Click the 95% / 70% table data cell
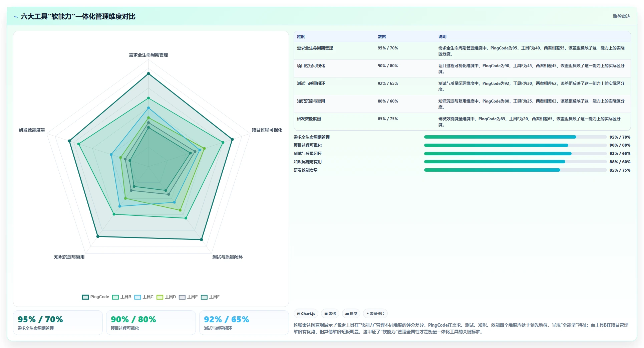This screenshot has height=348, width=644. [388, 48]
